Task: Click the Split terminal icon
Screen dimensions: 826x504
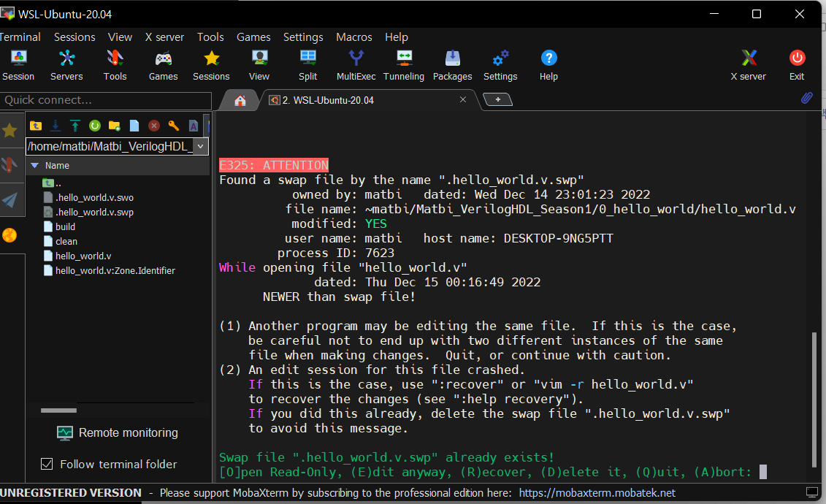Action: (307, 64)
